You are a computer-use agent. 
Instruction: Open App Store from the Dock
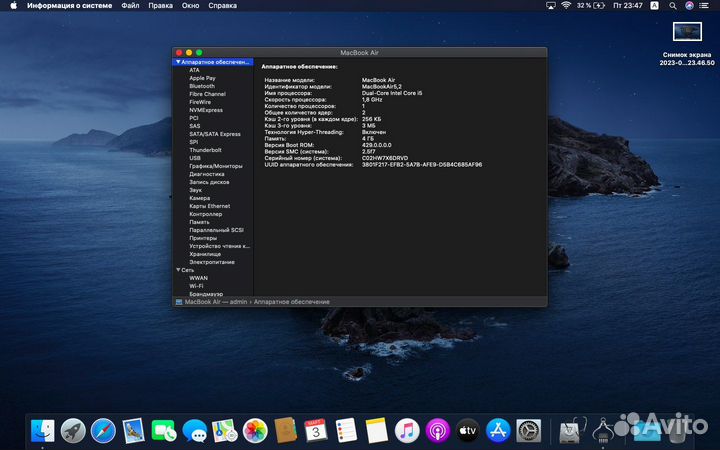(498, 431)
